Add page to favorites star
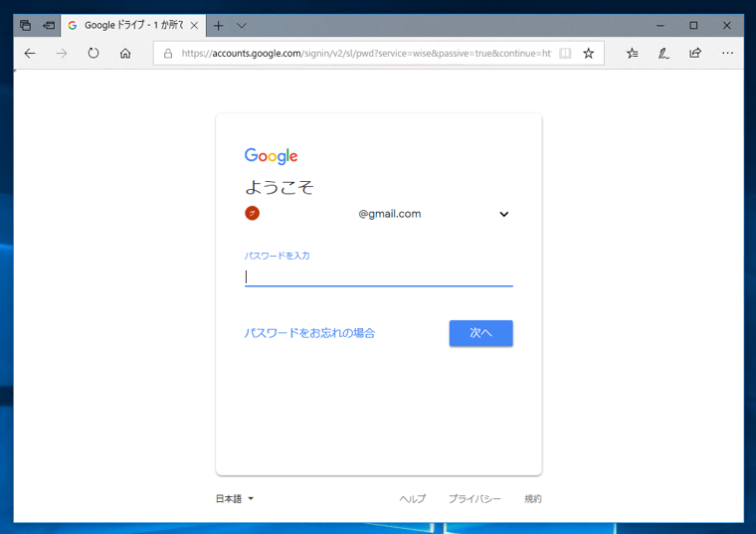The image size is (756, 534). point(588,53)
